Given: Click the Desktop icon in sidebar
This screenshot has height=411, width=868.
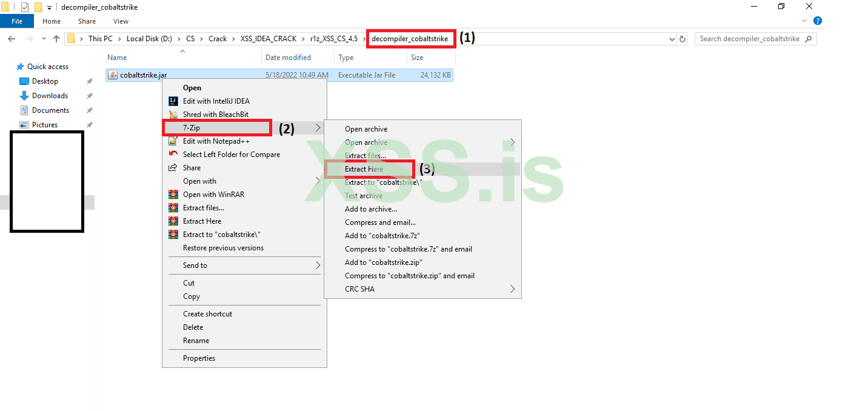Looking at the screenshot, I should pos(24,81).
